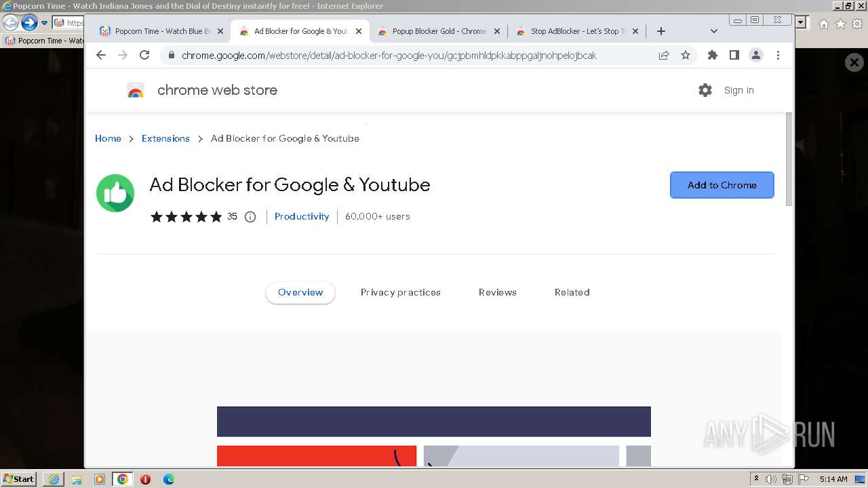
Task: Open the Opera taskbar icon
Action: [x=145, y=479]
